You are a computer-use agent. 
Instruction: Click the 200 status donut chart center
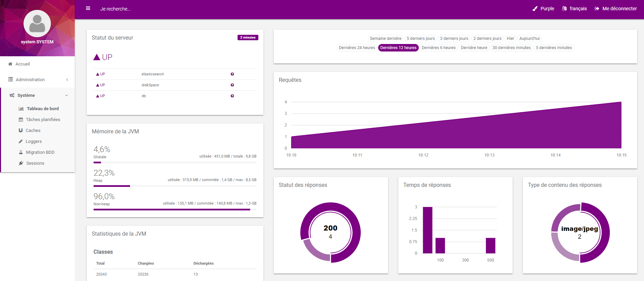click(x=330, y=232)
